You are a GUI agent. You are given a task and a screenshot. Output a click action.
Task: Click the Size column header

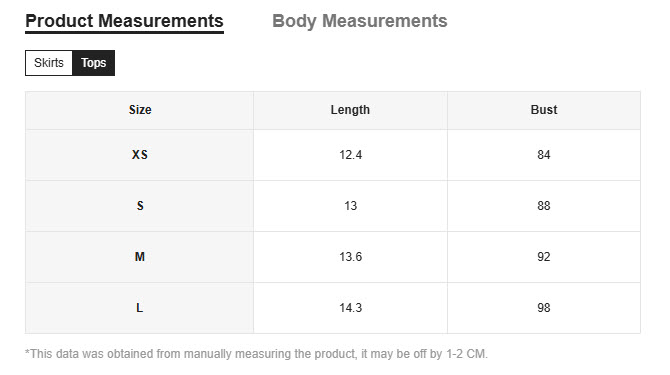140,110
